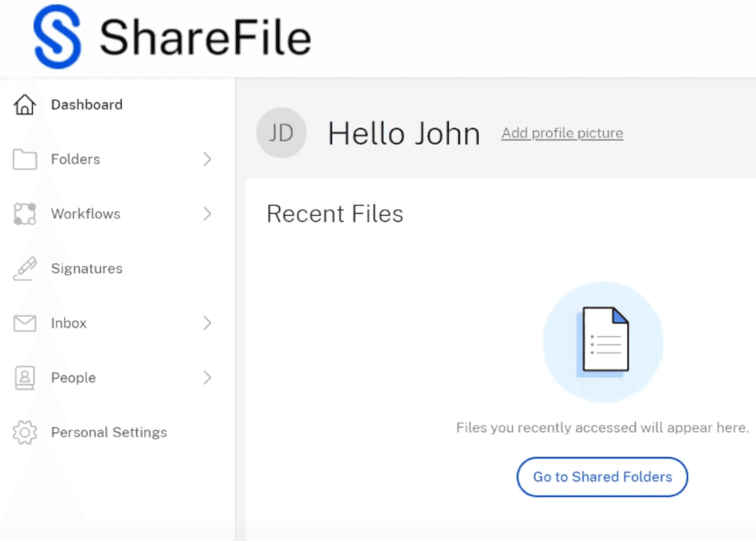The width and height of the screenshot is (756, 541).
Task: Click the JD avatar circle
Action: point(281,133)
